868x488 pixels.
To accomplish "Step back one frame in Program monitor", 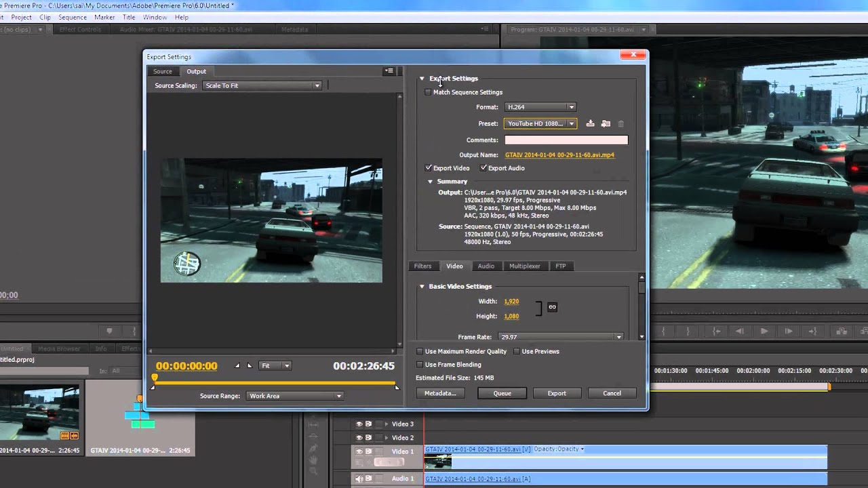I will click(x=740, y=331).
